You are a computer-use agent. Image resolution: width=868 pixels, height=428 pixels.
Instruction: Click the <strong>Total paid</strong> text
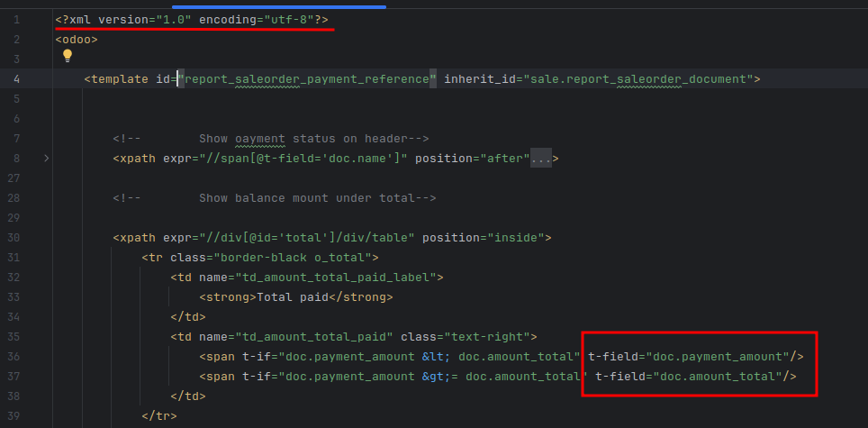point(296,297)
